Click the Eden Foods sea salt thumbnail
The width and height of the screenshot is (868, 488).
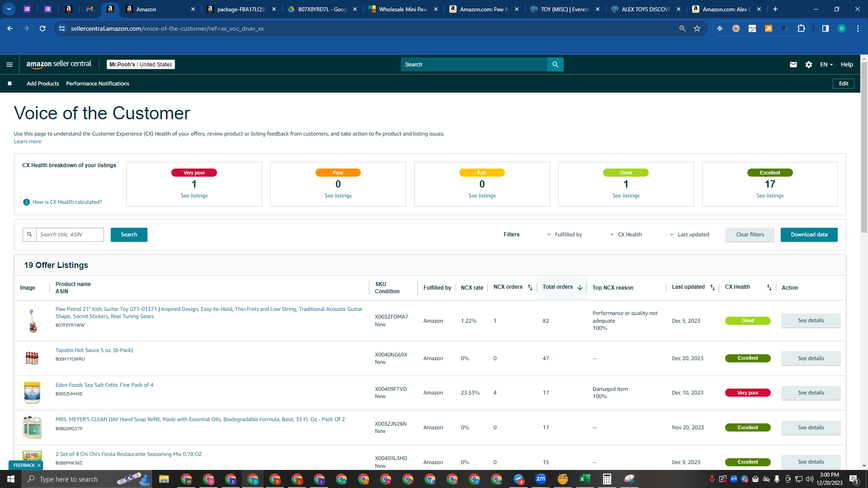(x=32, y=393)
